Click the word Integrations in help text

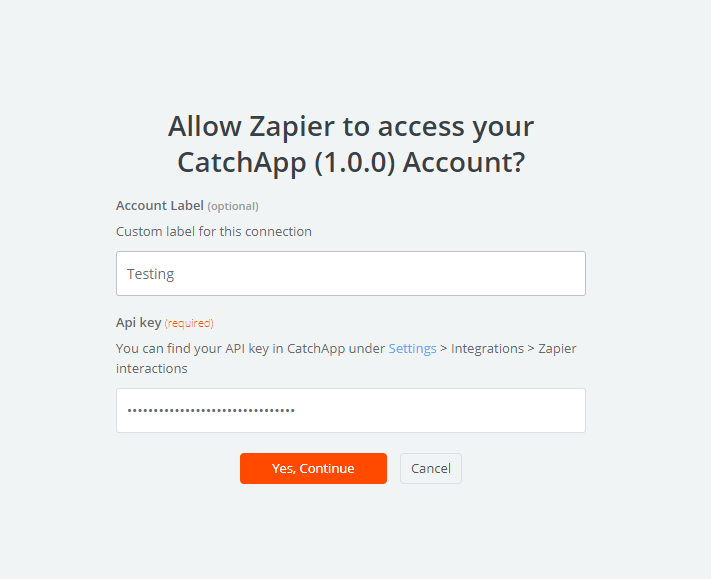pyautogui.click(x=487, y=349)
